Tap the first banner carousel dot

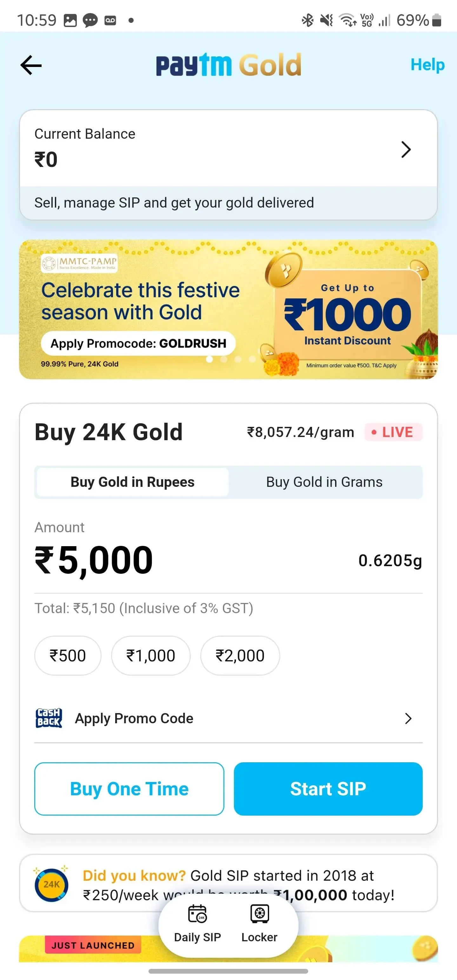pos(209,359)
